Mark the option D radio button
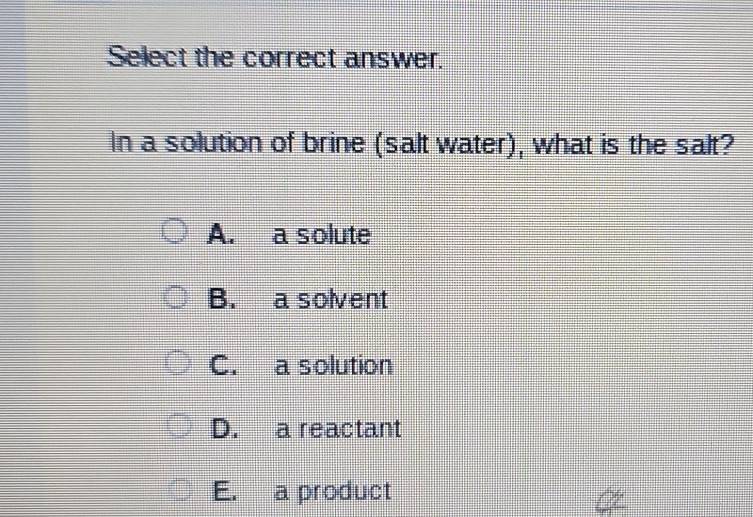This screenshot has height=517, width=753. pyautogui.click(x=176, y=430)
